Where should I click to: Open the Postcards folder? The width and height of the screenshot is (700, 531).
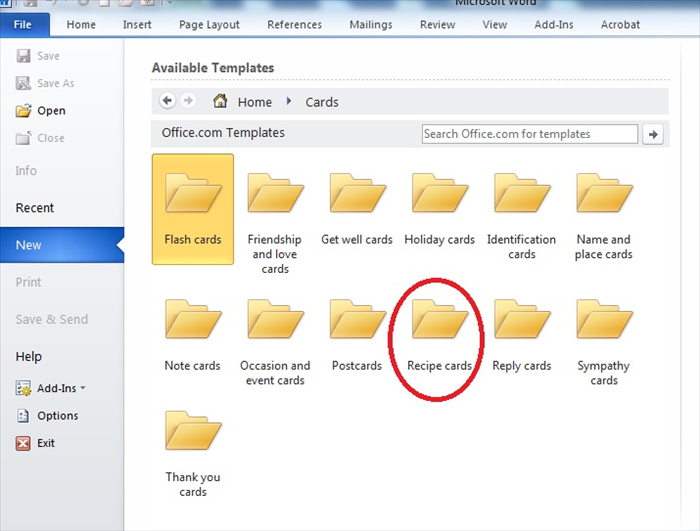click(357, 335)
